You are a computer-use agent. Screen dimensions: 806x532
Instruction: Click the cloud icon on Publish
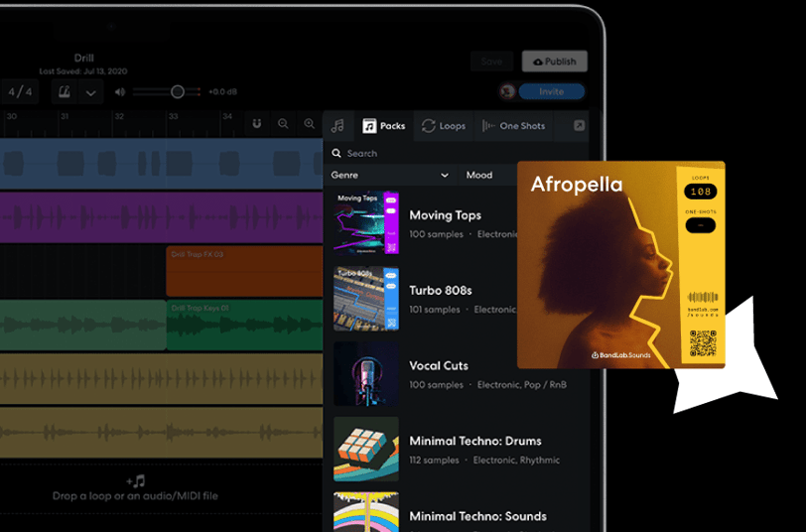click(x=538, y=62)
